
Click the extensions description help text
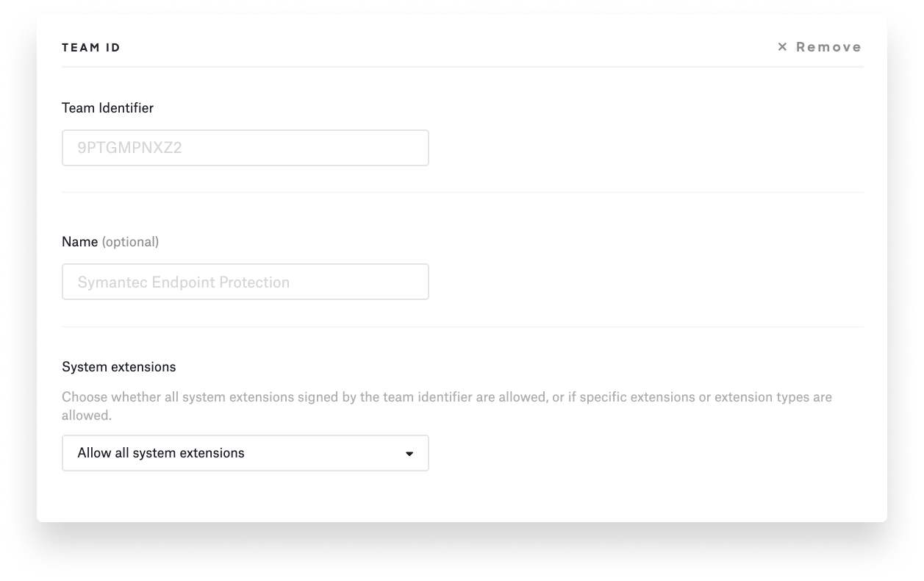(x=447, y=404)
